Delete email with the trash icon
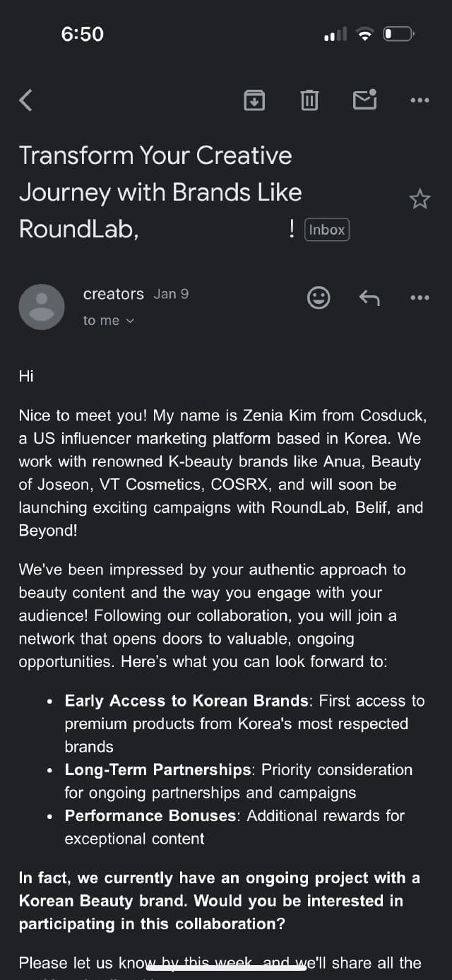This screenshot has height=980, width=452. (309, 100)
